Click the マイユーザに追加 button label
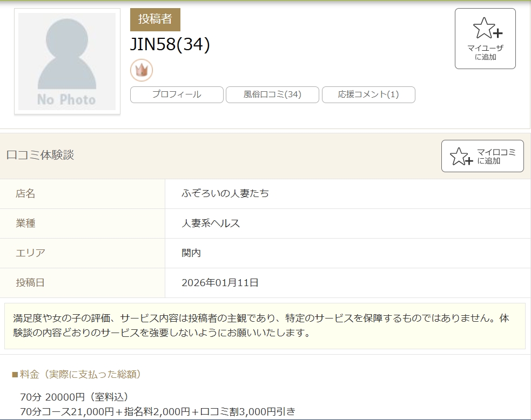Viewport: 531px width, 420px height. 485,52
